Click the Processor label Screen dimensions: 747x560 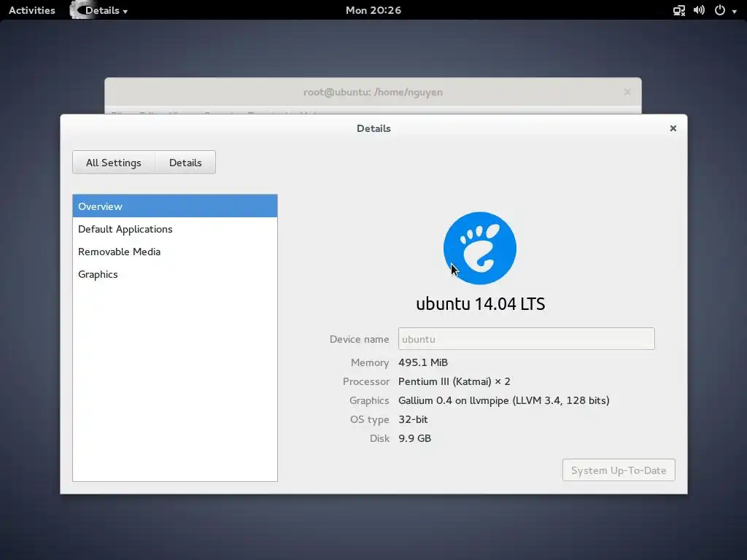point(366,381)
